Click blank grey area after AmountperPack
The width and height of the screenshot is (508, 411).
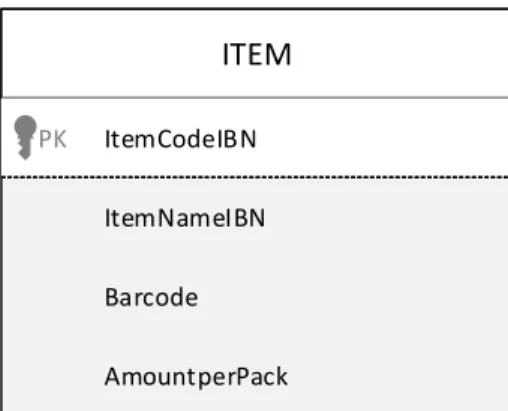tap(398, 377)
